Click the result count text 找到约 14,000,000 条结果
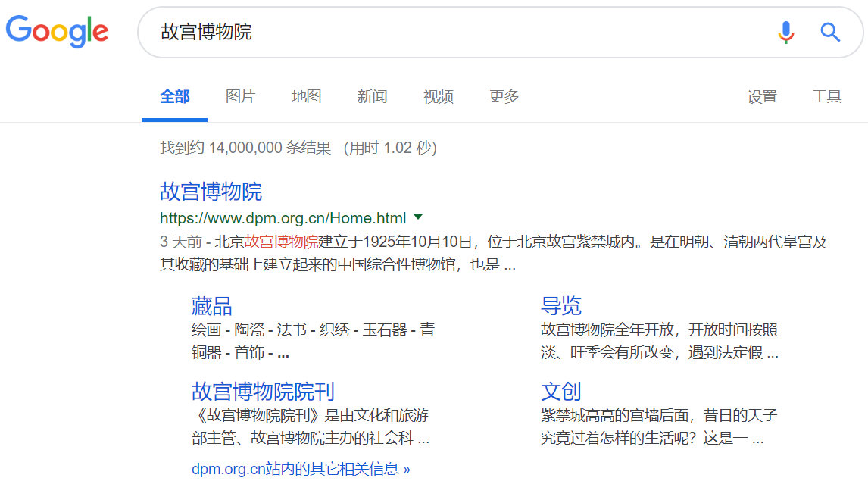868x481 pixels. [x=245, y=148]
